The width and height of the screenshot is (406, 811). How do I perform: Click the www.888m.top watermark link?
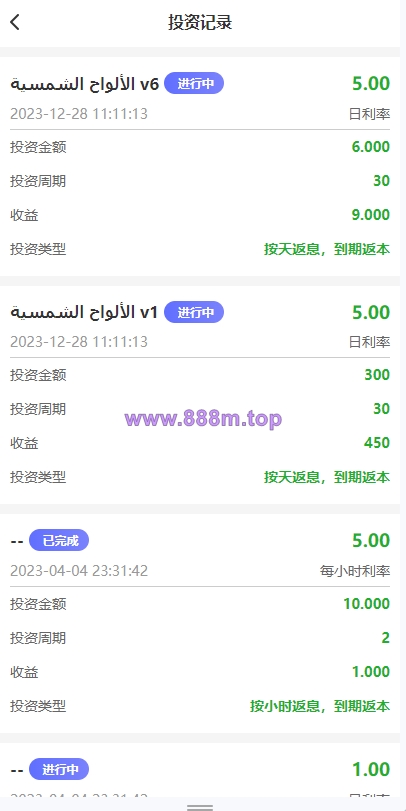click(x=203, y=418)
